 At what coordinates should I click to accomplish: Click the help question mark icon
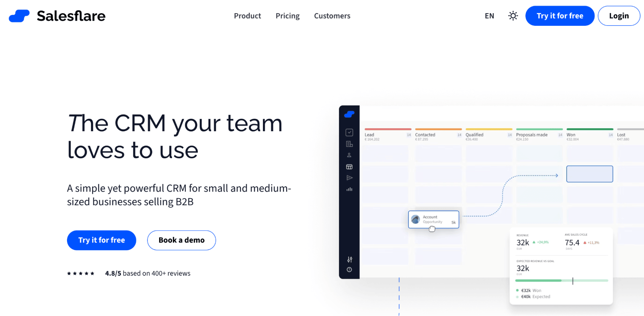point(349,270)
